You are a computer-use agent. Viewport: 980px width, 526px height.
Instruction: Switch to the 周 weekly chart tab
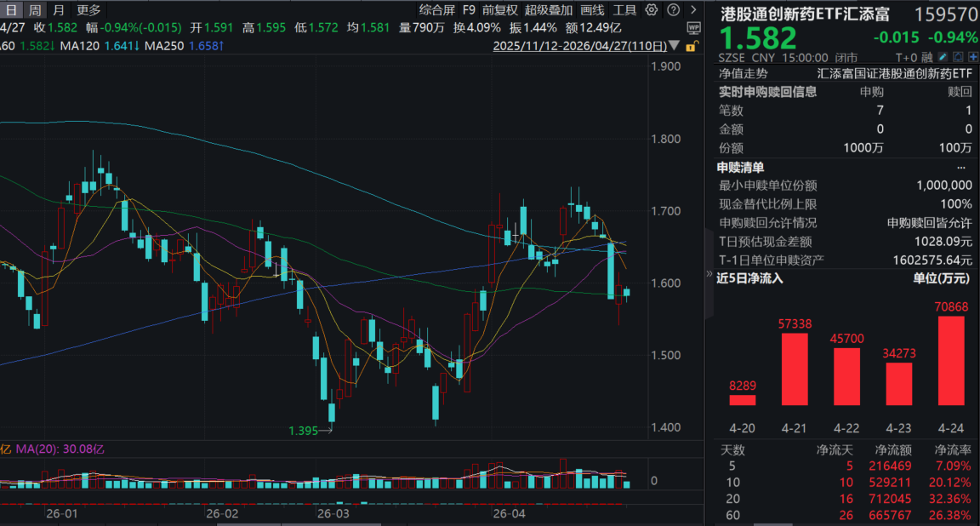(33, 9)
